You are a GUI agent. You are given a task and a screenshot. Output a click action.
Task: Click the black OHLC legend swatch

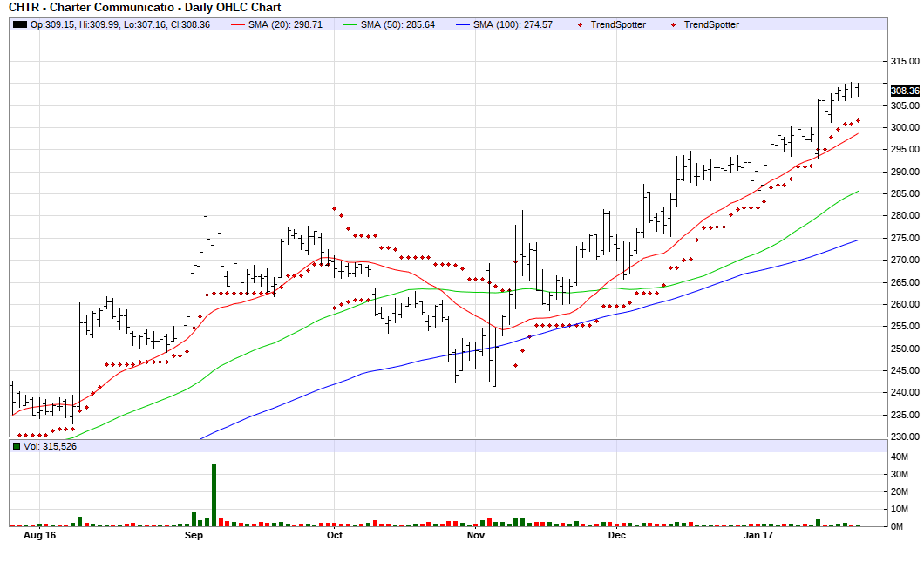20,24
